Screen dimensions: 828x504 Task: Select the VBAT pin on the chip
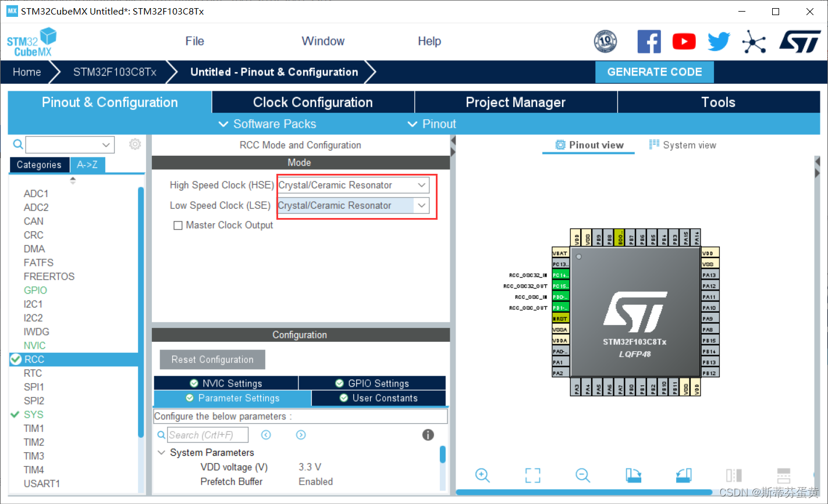click(x=560, y=253)
